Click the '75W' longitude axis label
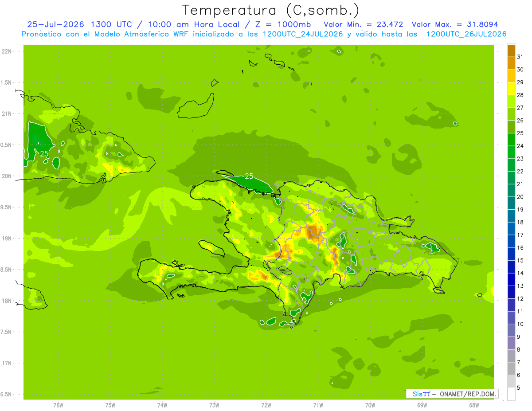532x411 pixels. point(110,405)
